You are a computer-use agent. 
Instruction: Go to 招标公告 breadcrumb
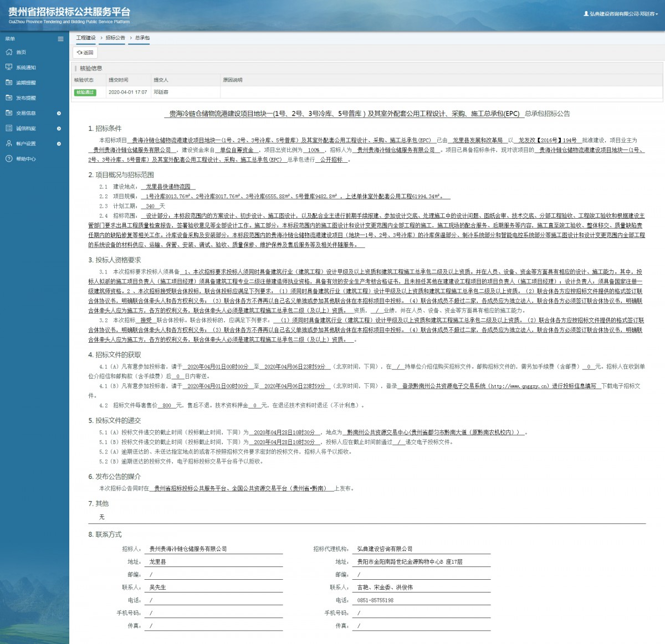tap(115, 38)
